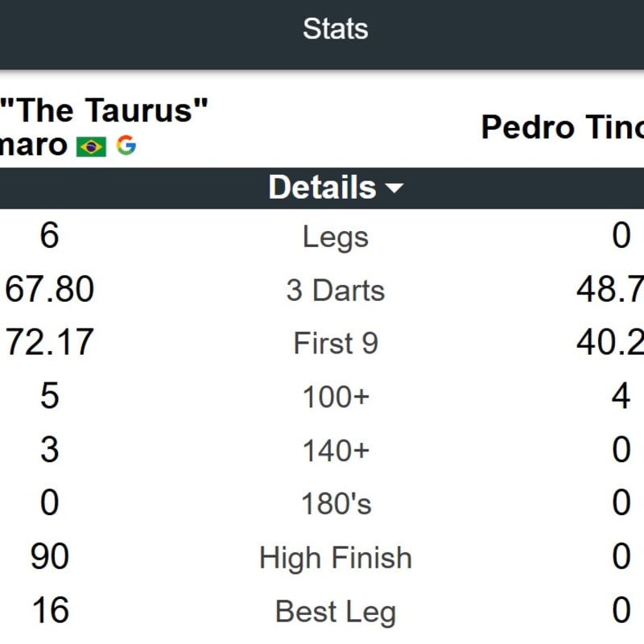Collapse the Details dropdown arrow

click(394, 188)
